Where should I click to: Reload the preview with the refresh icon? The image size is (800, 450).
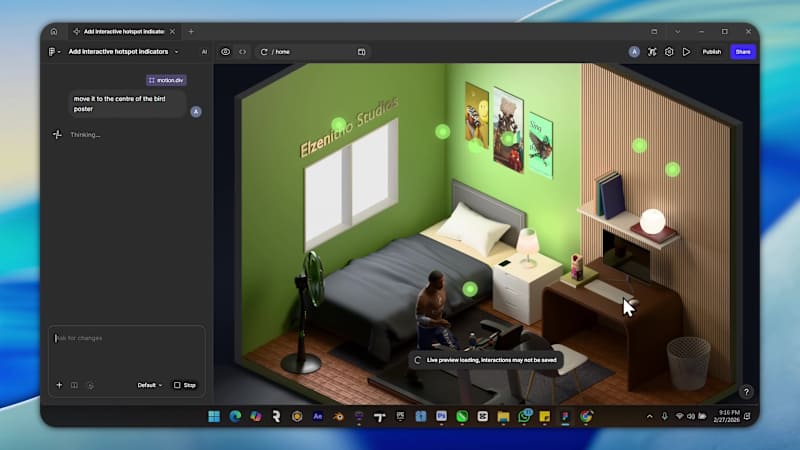pyautogui.click(x=264, y=52)
